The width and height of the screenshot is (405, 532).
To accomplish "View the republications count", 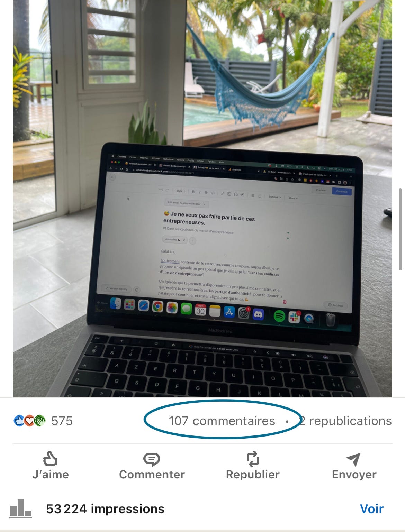I will [346, 421].
